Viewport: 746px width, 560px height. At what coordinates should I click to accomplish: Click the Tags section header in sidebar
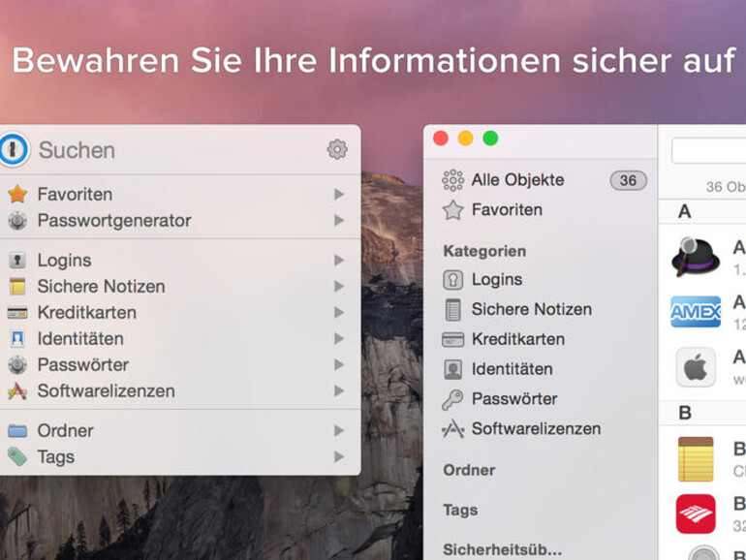pyautogui.click(x=460, y=510)
